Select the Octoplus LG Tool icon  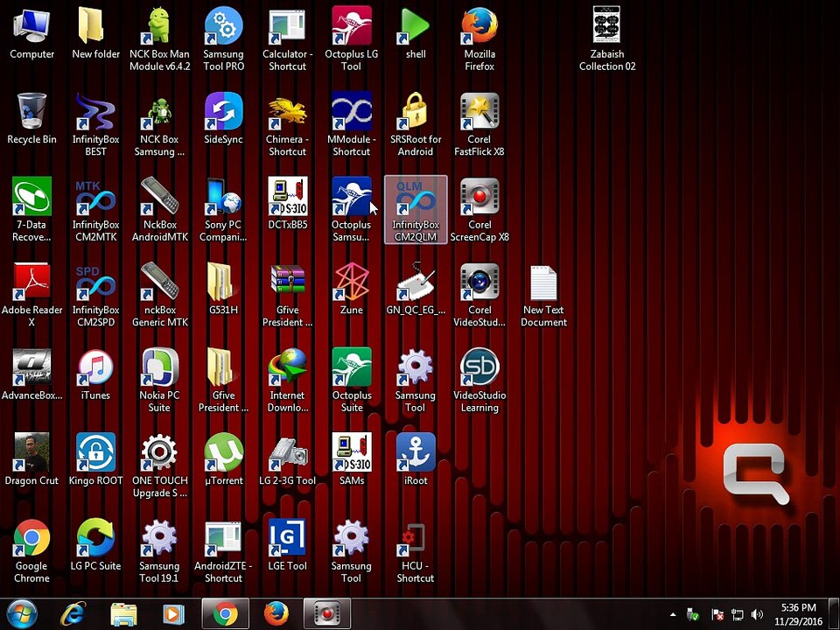point(352,38)
